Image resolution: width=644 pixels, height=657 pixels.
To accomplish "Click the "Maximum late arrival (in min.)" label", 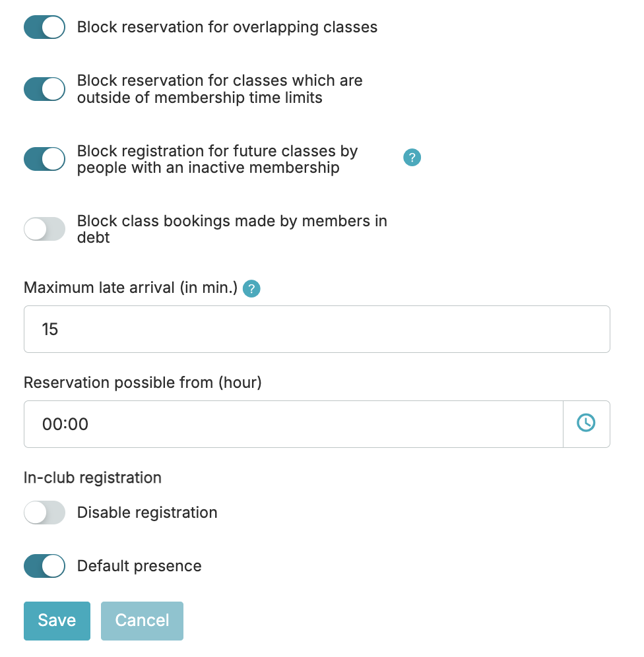I will coord(130,288).
